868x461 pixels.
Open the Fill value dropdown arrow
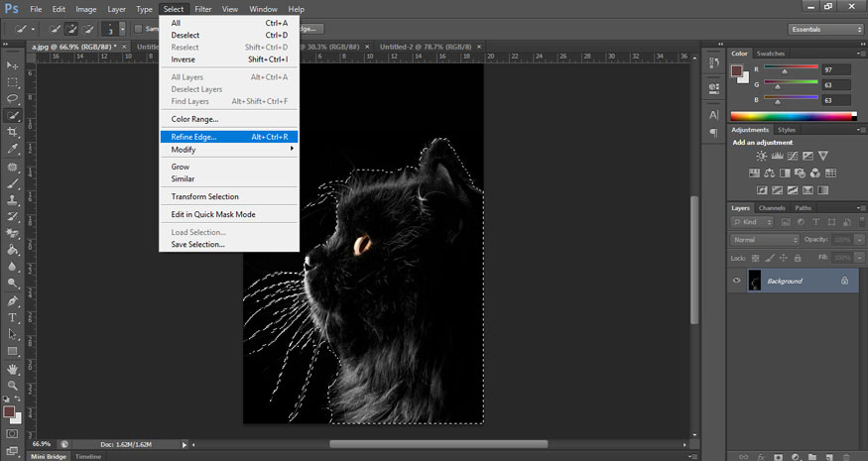coord(859,258)
